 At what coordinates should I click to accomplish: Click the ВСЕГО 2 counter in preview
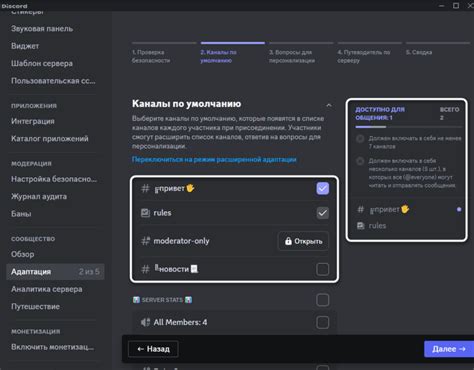[x=449, y=113]
